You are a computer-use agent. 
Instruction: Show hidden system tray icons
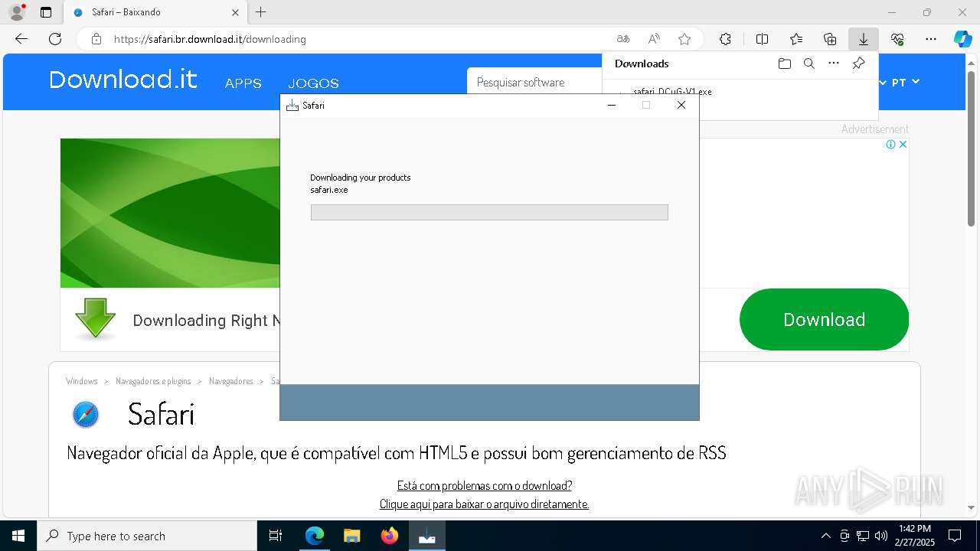(x=825, y=536)
